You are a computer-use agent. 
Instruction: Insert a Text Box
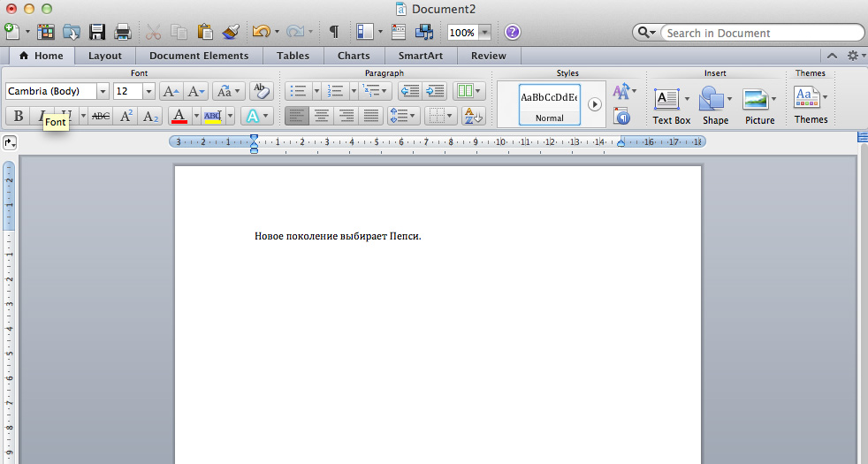(671, 106)
